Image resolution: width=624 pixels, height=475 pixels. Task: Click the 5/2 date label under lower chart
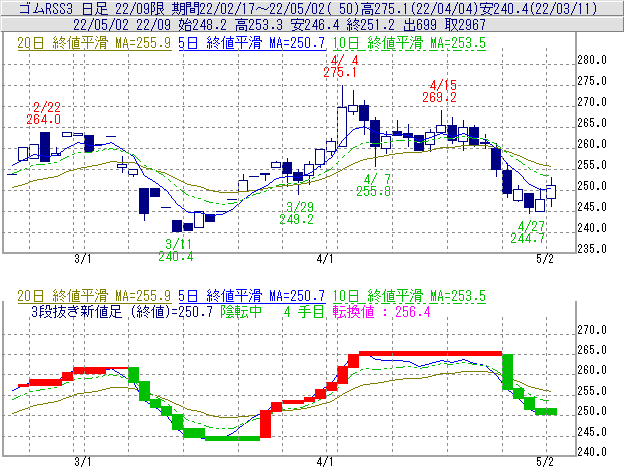544,462
